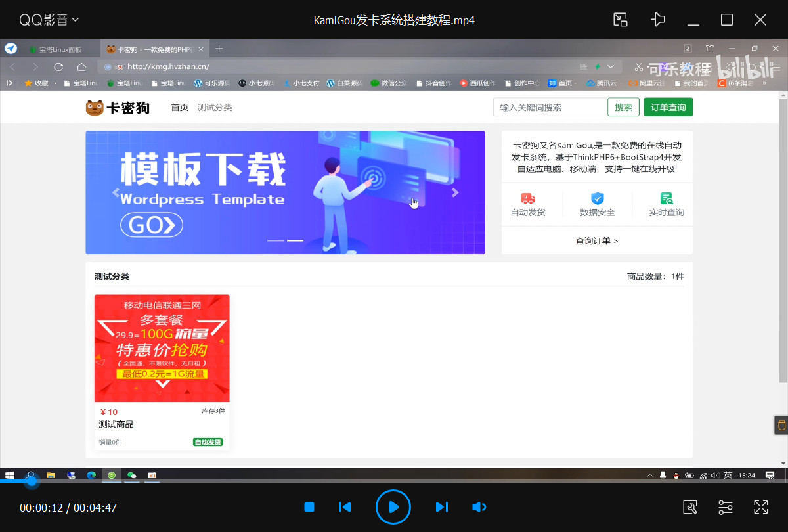This screenshot has width=788, height=532.
Task: Open the 查询订单 > link
Action: coord(597,241)
